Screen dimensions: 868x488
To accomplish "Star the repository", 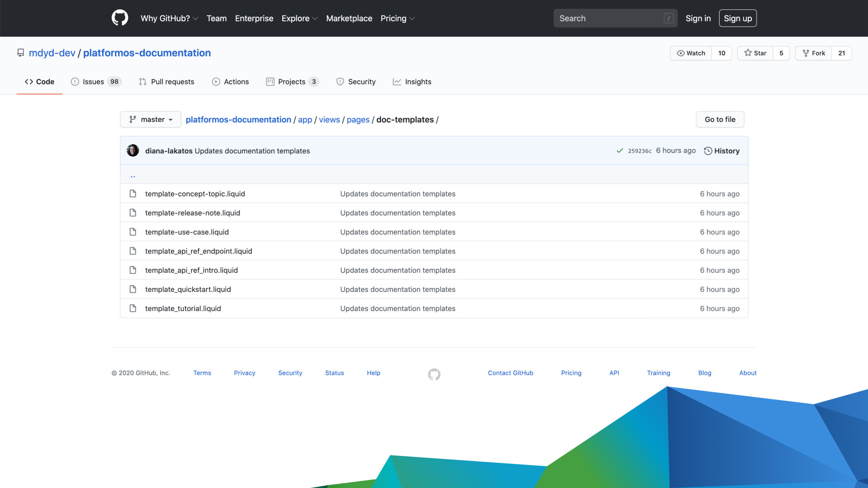I will point(755,53).
